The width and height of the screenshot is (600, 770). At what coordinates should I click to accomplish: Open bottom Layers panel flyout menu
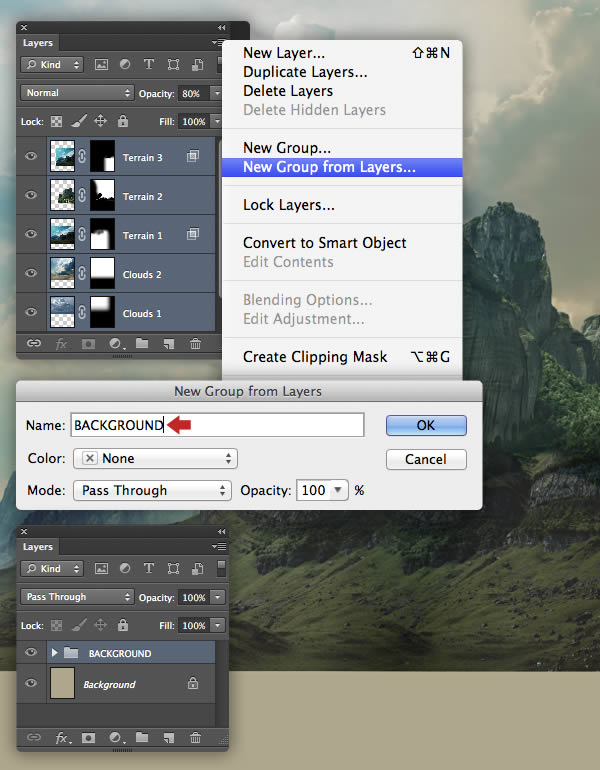point(219,546)
